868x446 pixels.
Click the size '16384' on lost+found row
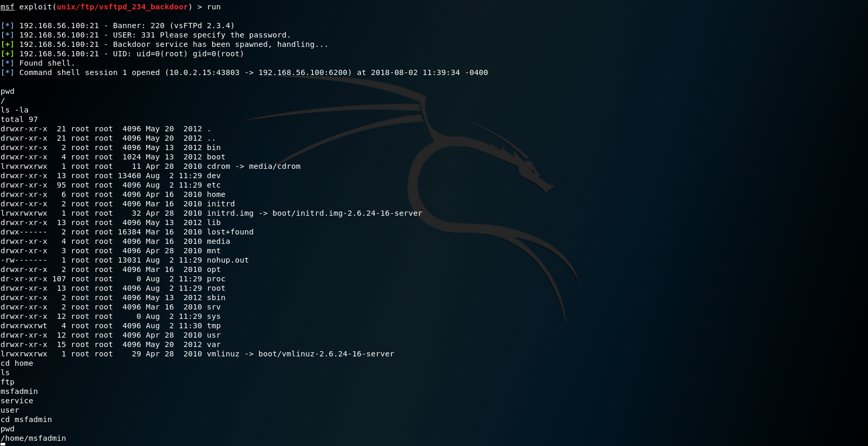129,232
